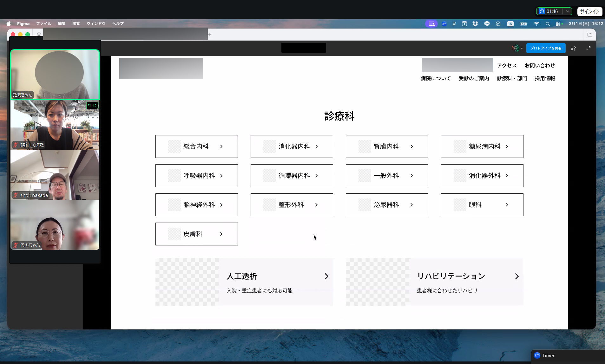This screenshot has height=364, width=605.
Task: Open the お問い合わせ link
Action: (x=539, y=65)
